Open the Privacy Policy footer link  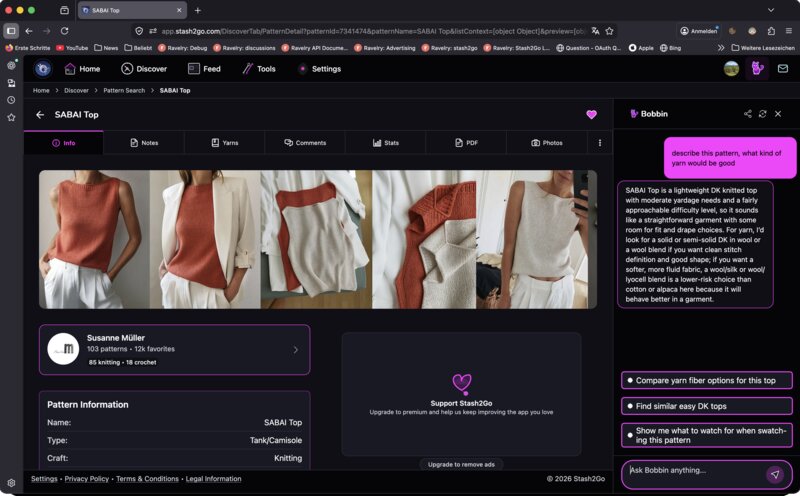(x=86, y=479)
